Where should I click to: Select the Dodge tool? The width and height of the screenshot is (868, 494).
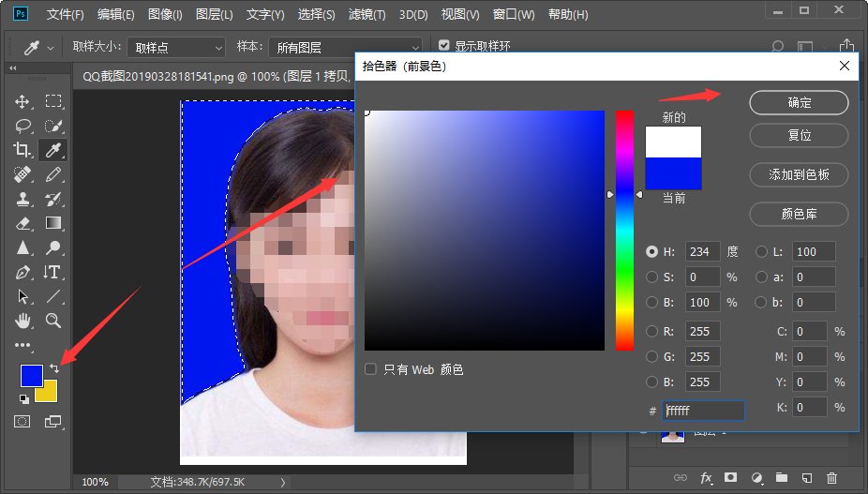pyautogui.click(x=53, y=247)
